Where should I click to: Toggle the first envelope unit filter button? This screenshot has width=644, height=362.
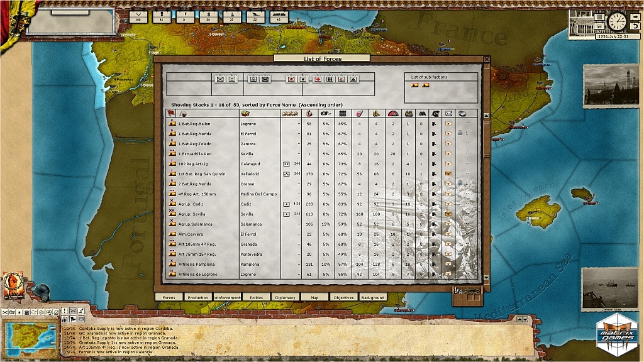coord(220,79)
